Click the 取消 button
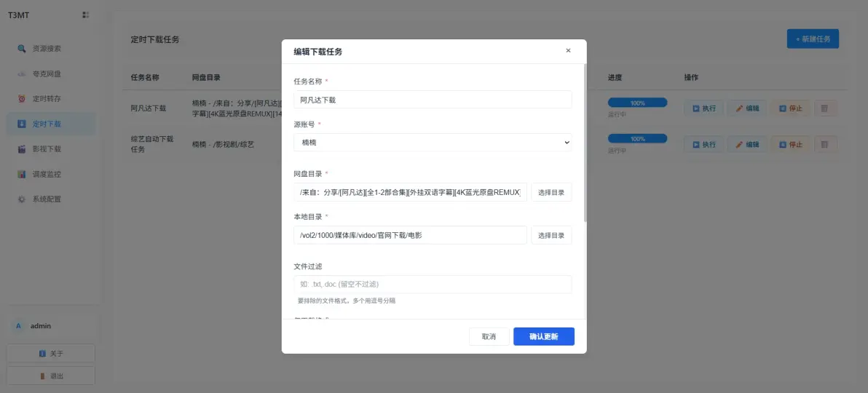 pyautogui.click(x=489, y=336)
